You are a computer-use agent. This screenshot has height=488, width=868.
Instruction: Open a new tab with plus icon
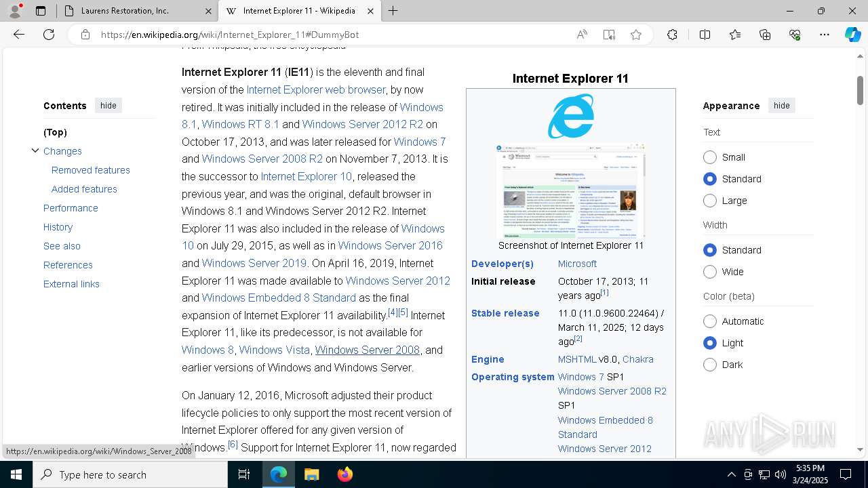click(x=393, y=11)
